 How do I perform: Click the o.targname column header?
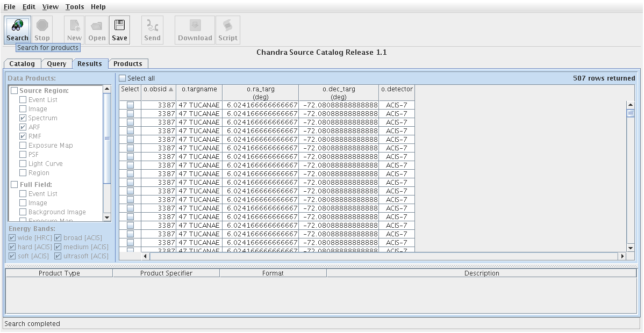[x=199, y=89]
